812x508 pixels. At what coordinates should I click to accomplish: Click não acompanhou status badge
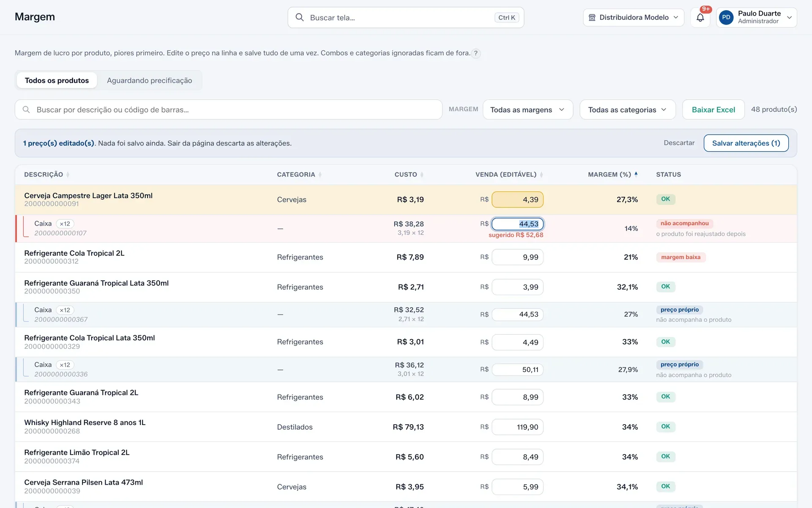tap(684, 223)
